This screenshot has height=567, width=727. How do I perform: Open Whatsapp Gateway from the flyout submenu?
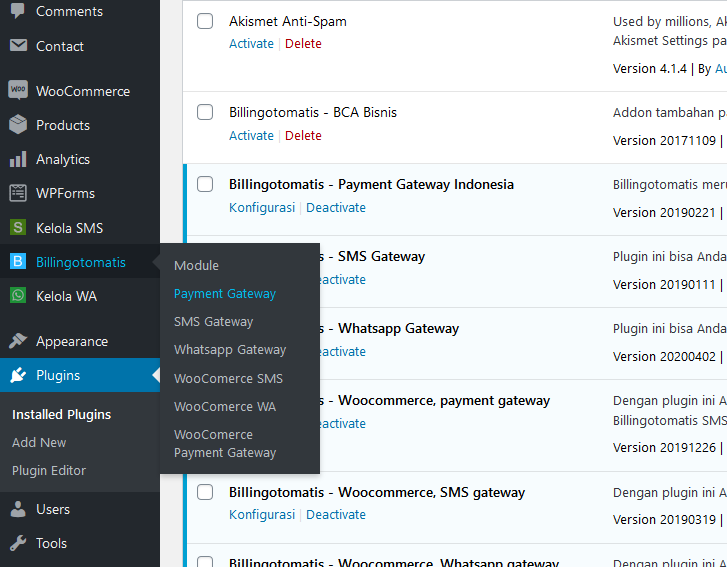pyautogui.click(x=230, y=350)
